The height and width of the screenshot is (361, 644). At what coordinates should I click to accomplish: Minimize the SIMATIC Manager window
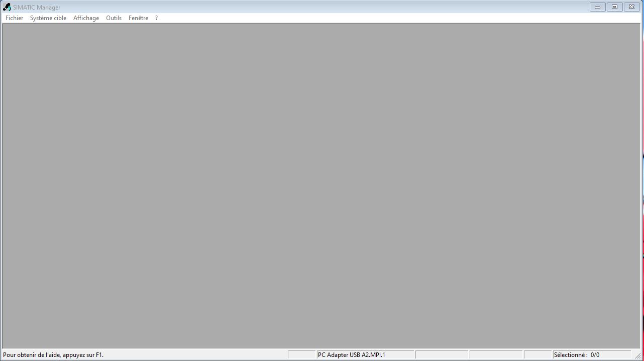[597, 7]
